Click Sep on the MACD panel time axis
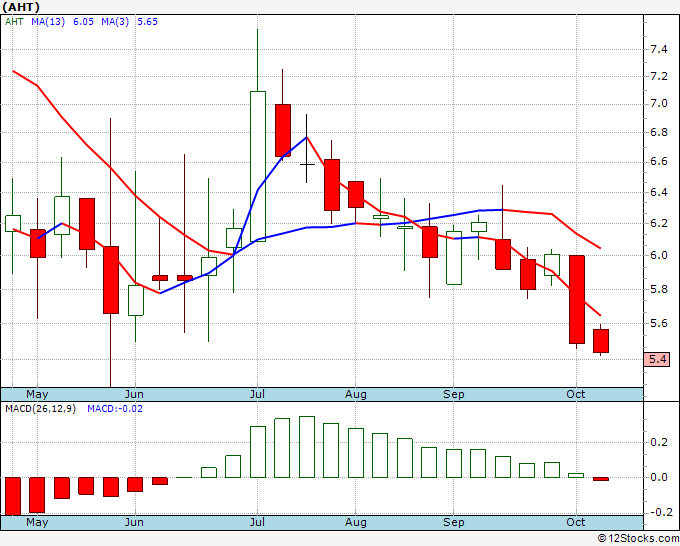 [x=454, y=522]
